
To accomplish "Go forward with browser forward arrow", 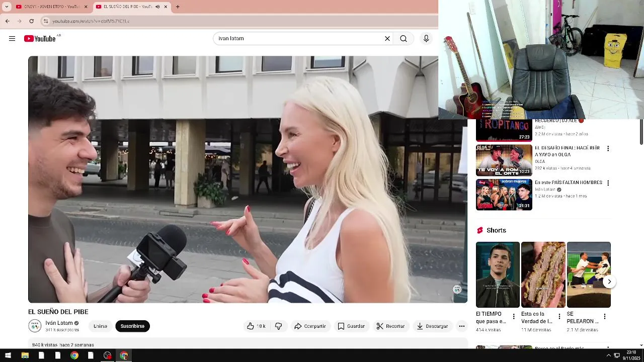I will (x=19, y=21).
